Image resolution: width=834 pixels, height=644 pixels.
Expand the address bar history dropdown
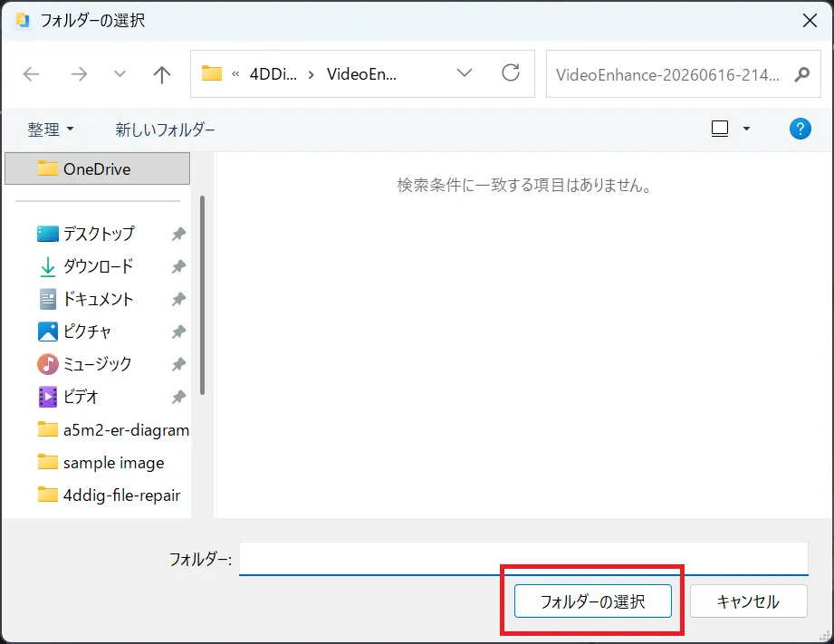pyautogui.click(x=465, y=73)
